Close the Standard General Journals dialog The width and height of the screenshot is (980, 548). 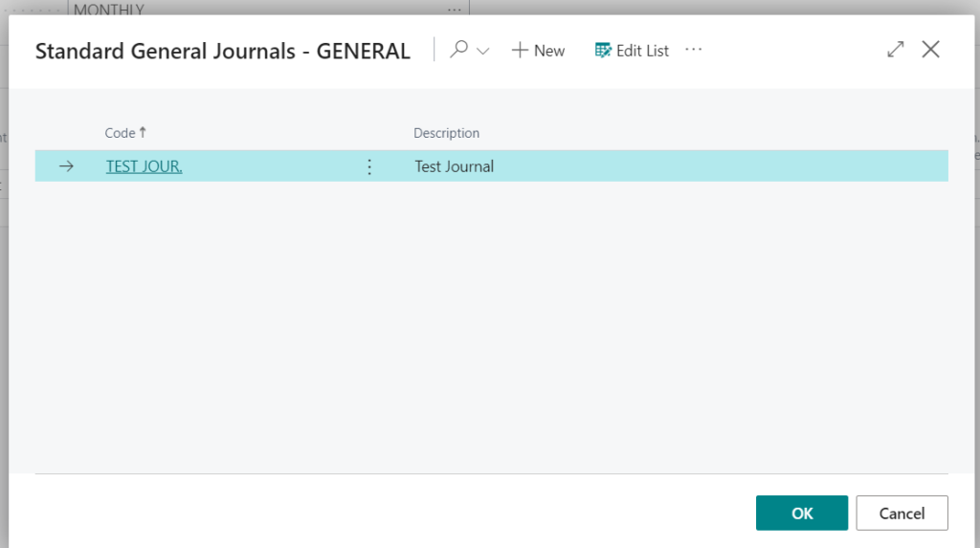[930, 50]
